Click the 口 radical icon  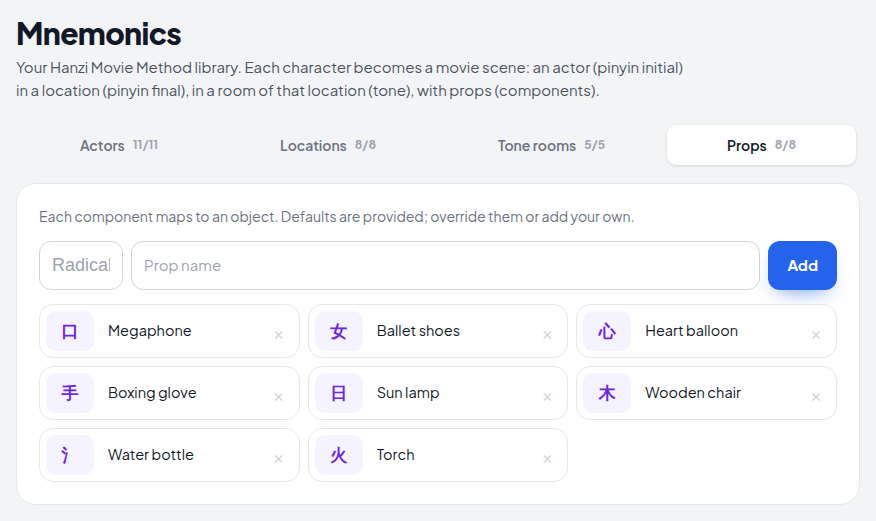coord(70,331)
